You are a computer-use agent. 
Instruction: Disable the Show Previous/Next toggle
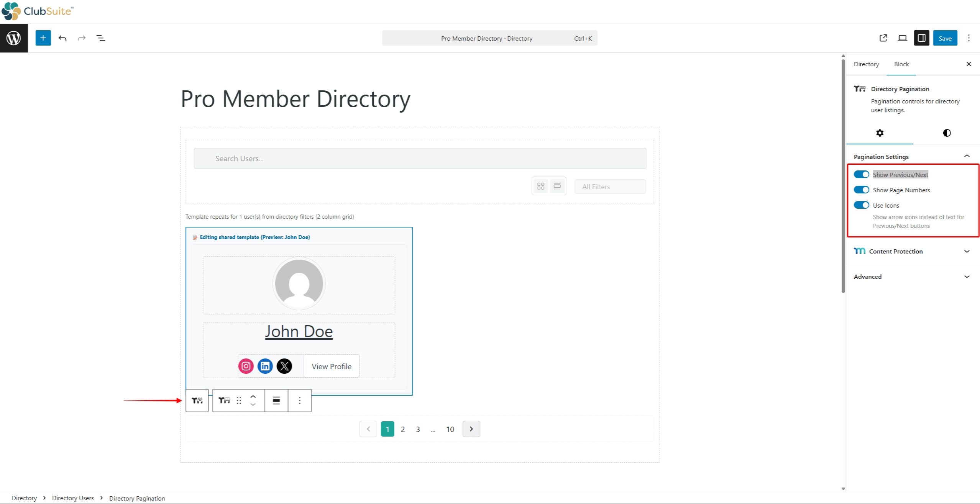pos(862,174)
